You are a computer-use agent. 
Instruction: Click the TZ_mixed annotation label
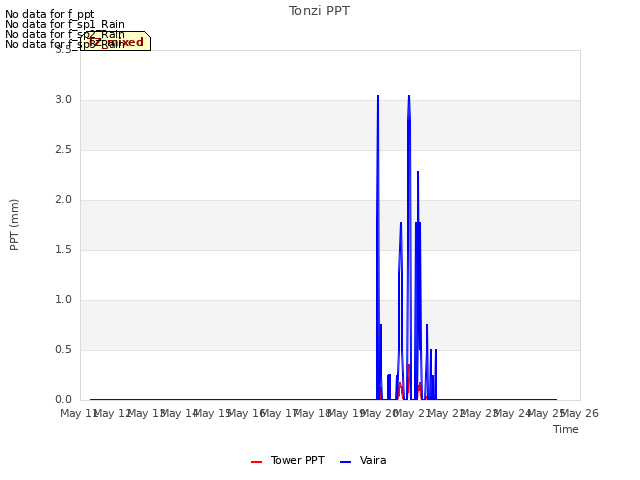tap(116, 42)
